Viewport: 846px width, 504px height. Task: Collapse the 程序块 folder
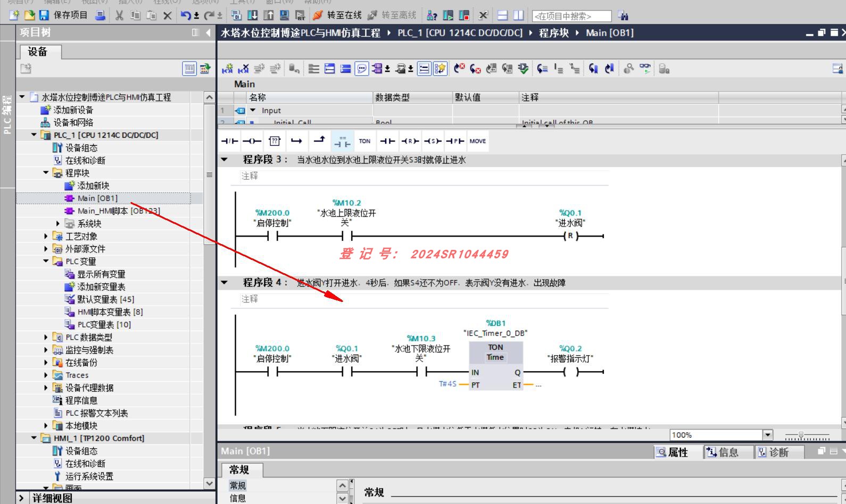(x=46, y=173)
